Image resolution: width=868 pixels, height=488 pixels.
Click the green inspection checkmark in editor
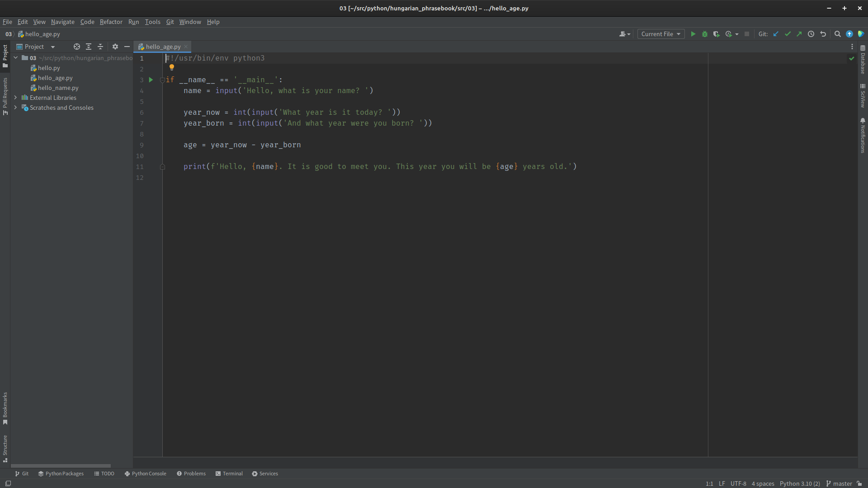point(852,58)
